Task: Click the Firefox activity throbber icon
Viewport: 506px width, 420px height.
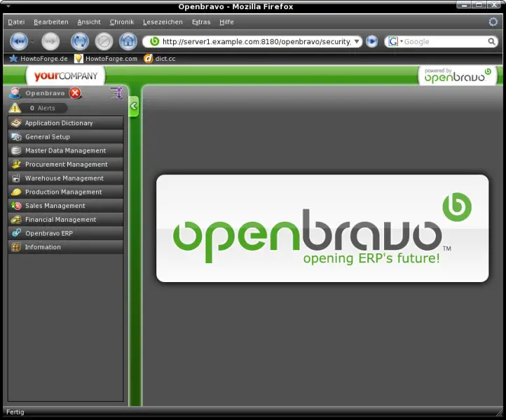Action: [x=493, y=22]
